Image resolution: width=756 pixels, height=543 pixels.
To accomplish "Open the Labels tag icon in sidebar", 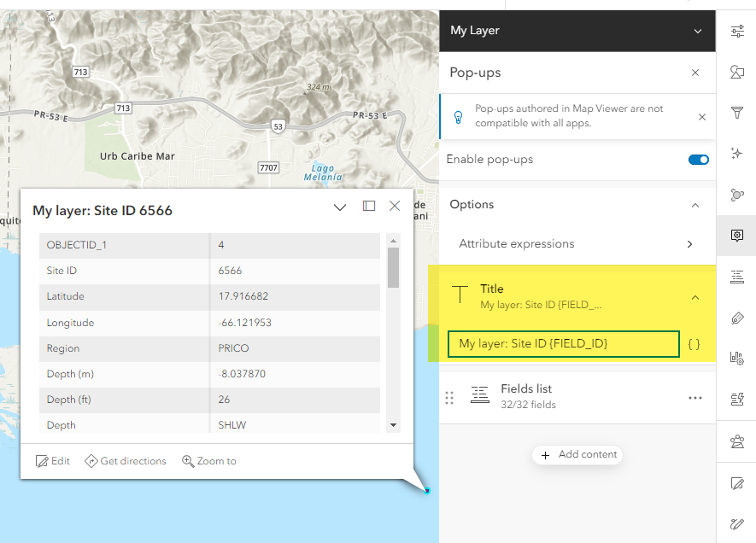I will pyautogui.click(x=736, y=318).
